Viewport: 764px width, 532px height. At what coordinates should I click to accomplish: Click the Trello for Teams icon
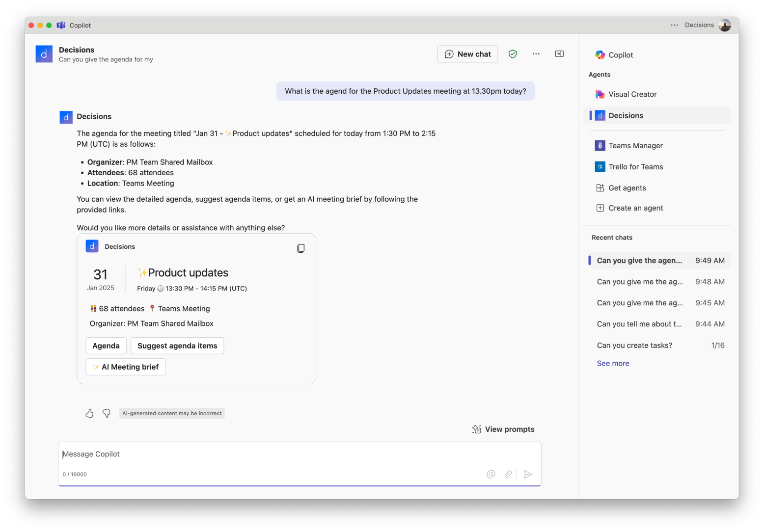(600, 167)
